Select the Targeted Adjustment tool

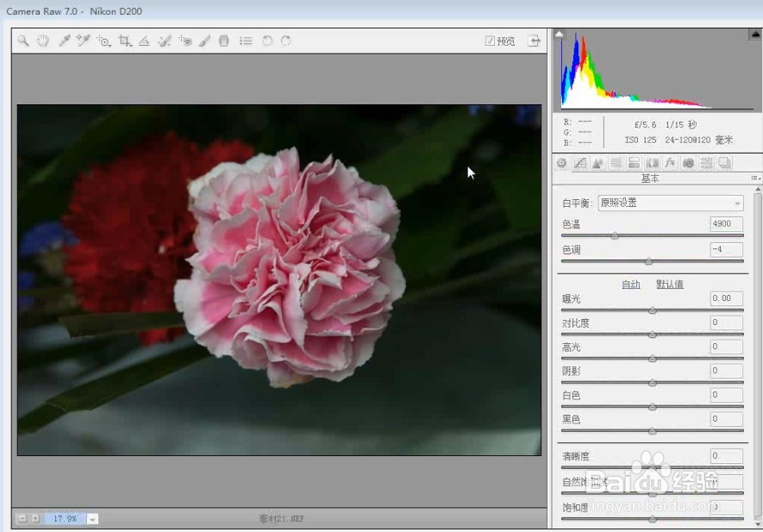pos(103,41)
